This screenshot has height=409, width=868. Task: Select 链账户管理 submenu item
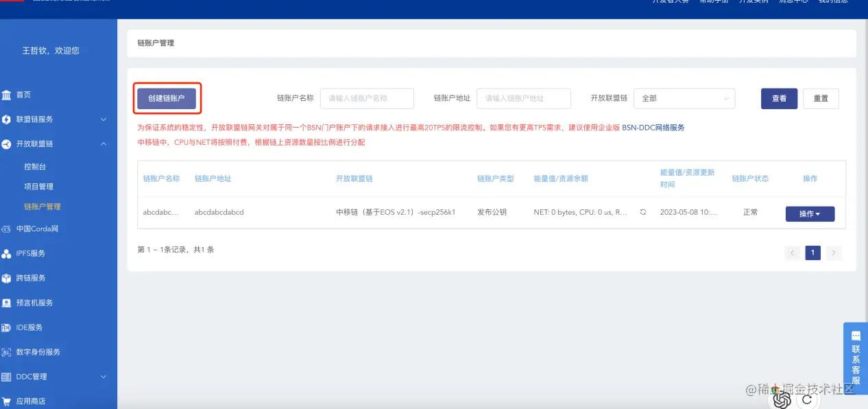click(43, 207)
